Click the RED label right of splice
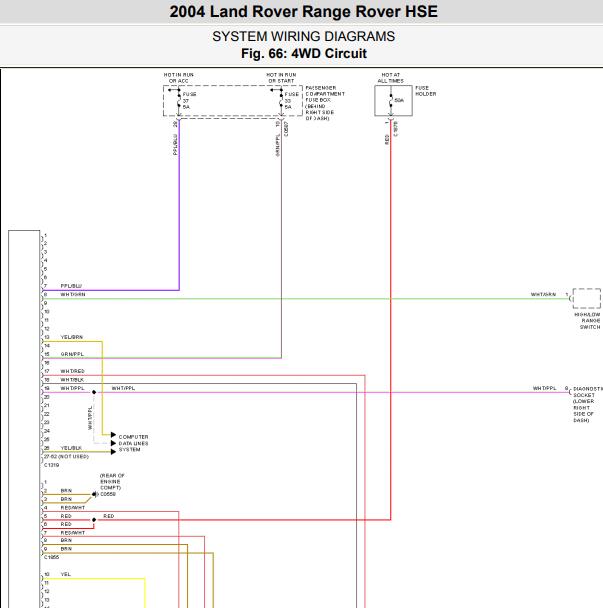The image size is (603, 608). coord(109,516)
